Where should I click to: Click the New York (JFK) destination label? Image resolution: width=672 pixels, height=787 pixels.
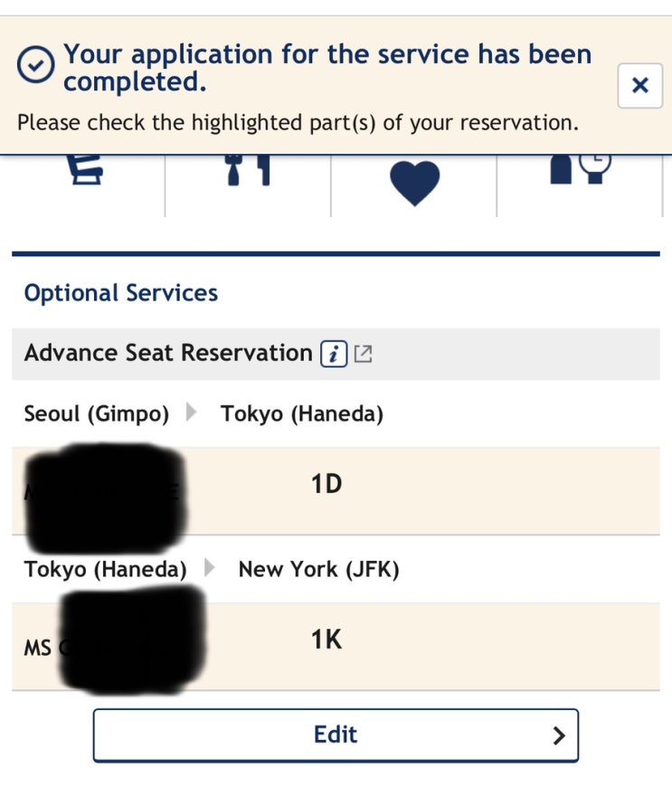click(318, 570)
